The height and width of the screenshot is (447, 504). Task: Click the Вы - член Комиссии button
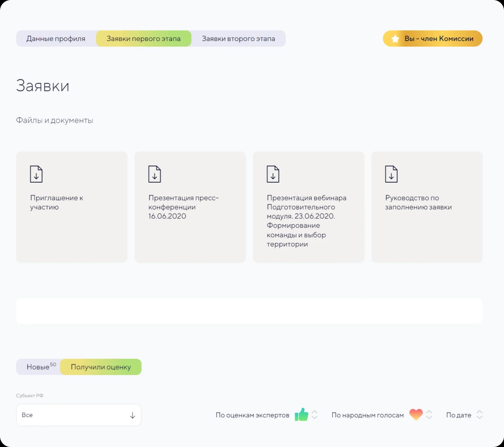tap(433, 39)
